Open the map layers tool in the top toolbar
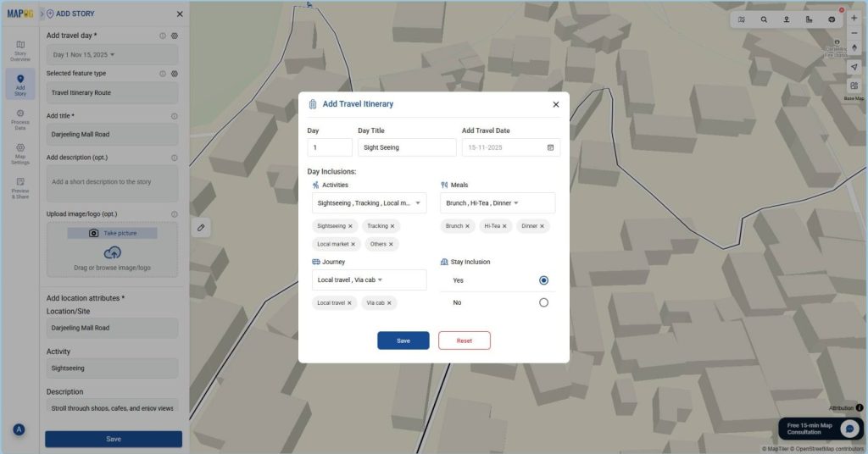Screen dimensions: 868x454 pyautogui.click(x=741, y=19)
